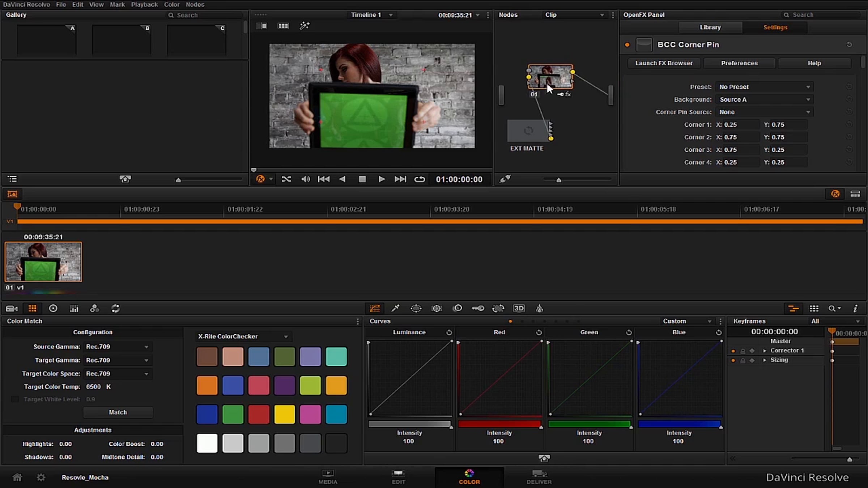Toggle BCC Corner Pin effect enable dot
Screen dimensions: 868x488
[627, 45]
